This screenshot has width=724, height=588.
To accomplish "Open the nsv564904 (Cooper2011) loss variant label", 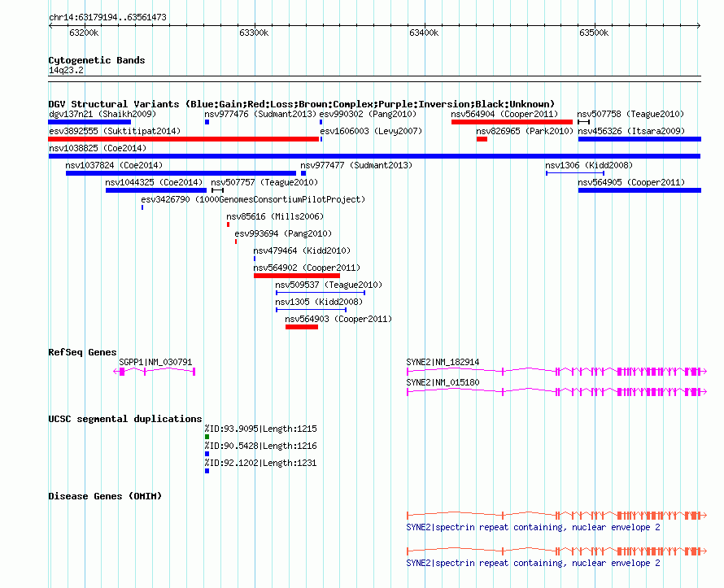I will (504, 114).
